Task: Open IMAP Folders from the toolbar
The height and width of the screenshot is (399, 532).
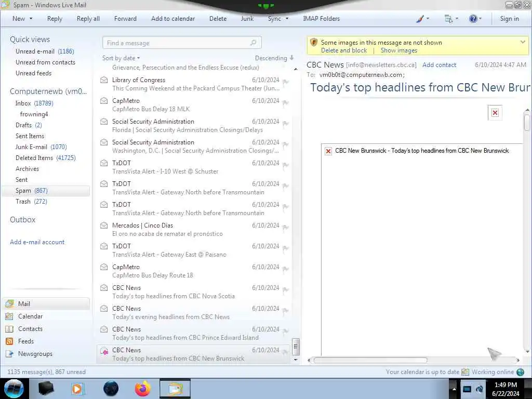Action: tap(321, 19)
